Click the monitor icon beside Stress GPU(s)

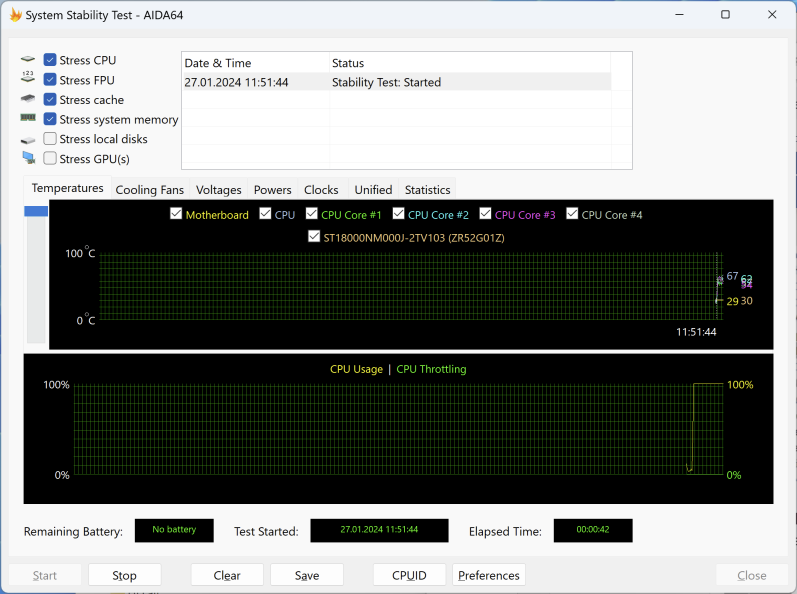click(28, 158)
